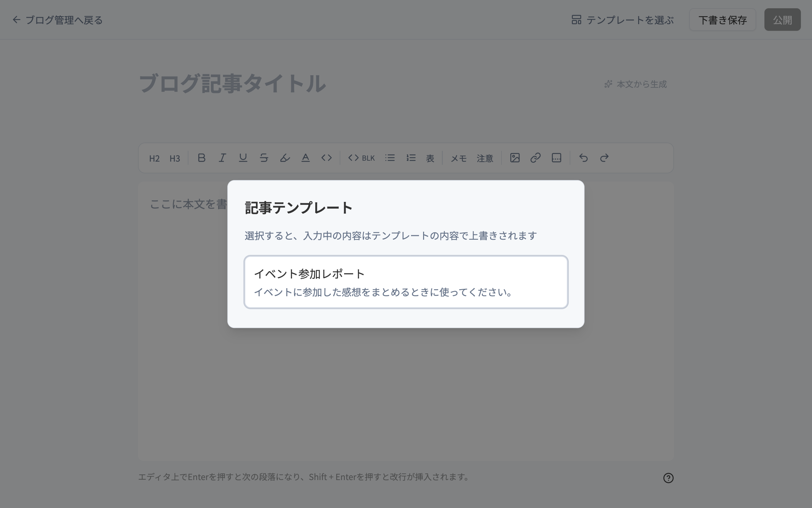Apply highlighter marker to text
The width and height of the screenshot is (812, 508).
[x=285, y=158]
